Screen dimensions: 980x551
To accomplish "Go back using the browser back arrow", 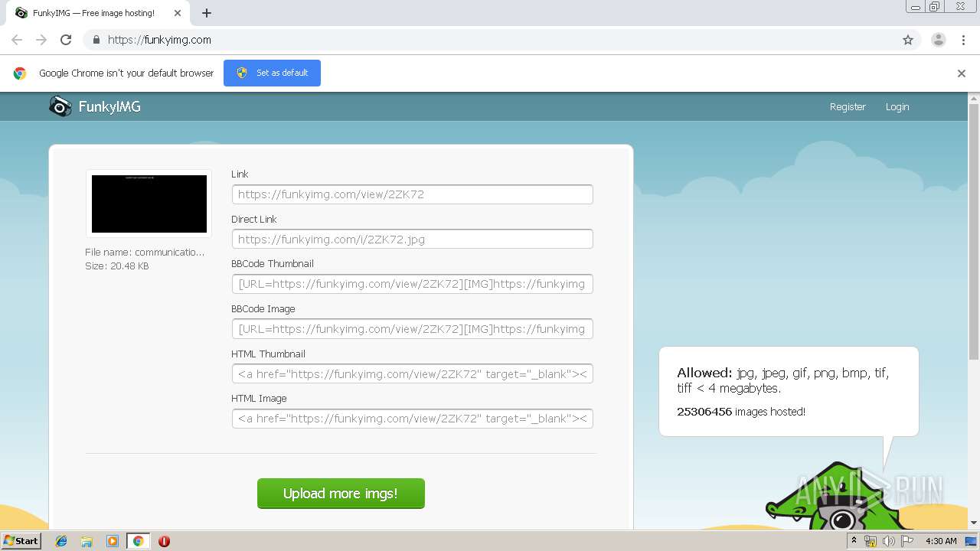I will [17, 40].
